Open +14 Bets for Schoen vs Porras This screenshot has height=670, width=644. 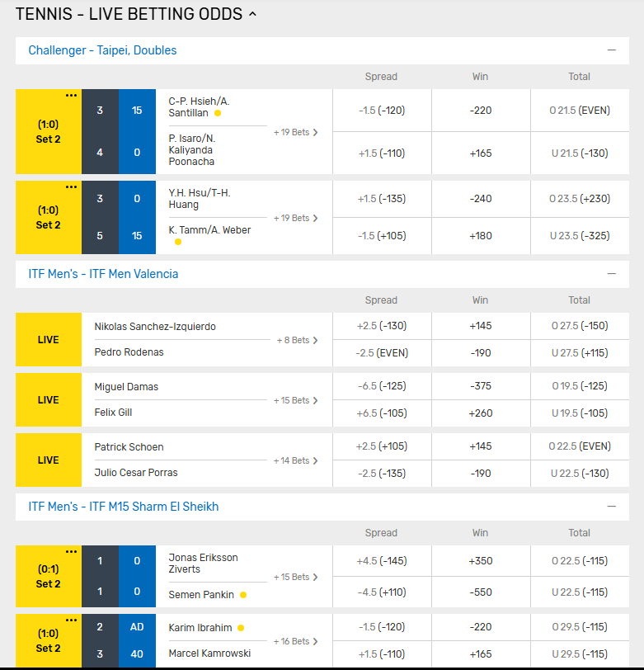[296, 460]
